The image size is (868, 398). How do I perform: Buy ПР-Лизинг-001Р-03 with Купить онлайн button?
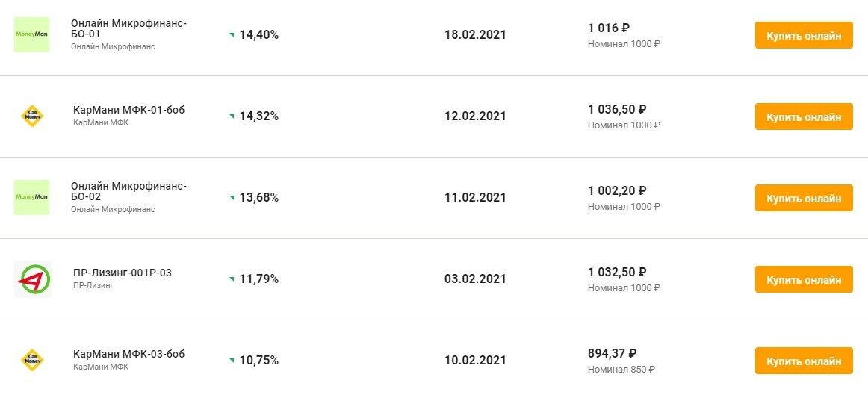803,279
